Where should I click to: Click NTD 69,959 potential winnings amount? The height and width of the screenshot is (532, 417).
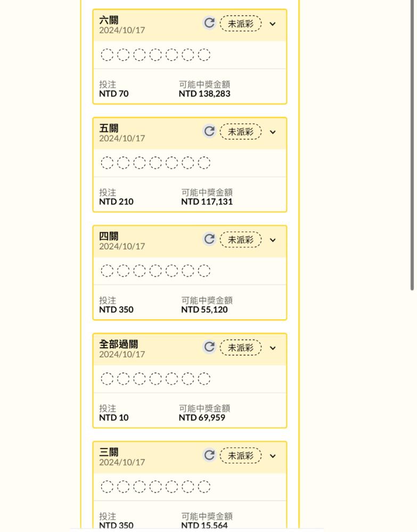point(202,418)
